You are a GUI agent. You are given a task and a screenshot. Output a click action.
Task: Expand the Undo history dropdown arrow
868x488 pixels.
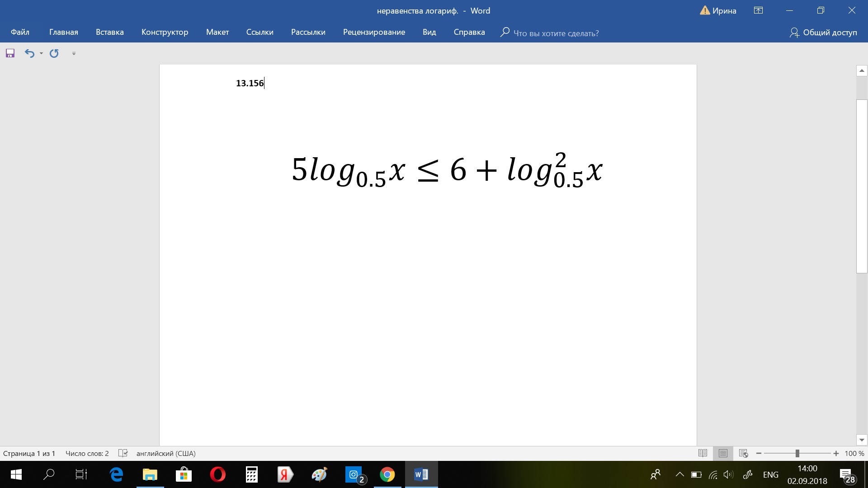[41, 53]
